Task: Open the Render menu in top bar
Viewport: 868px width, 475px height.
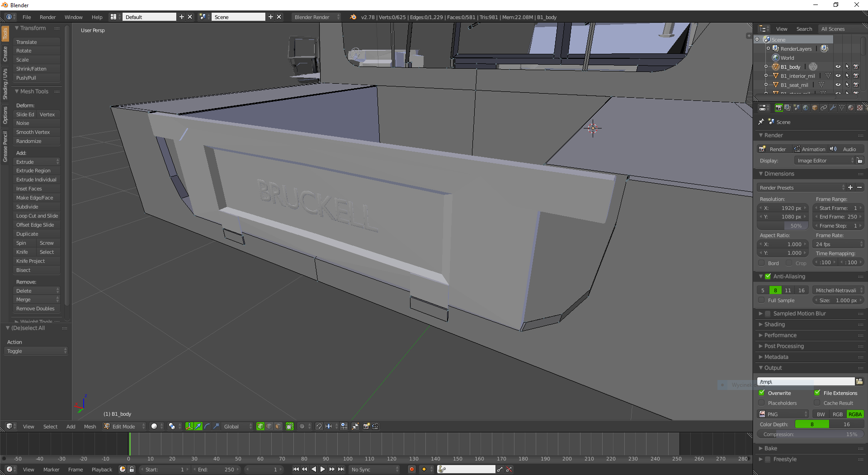Action: coord(47,17)
